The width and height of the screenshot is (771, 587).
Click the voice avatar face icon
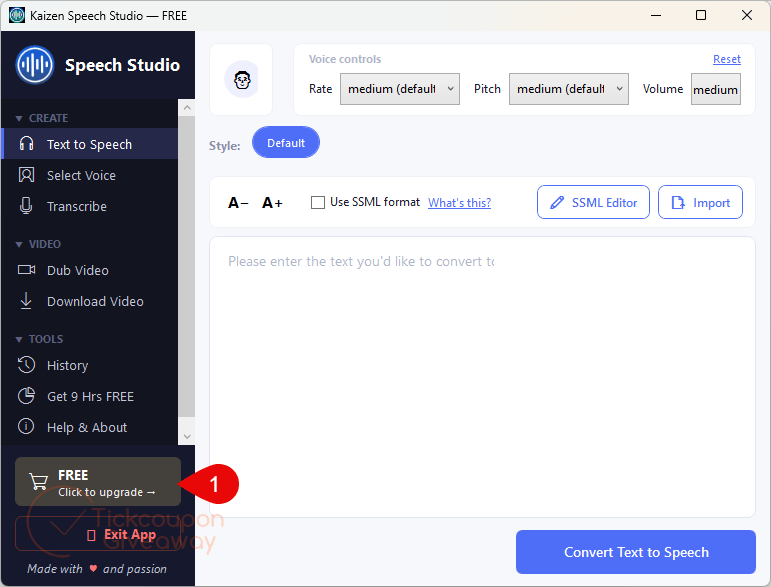241,79
